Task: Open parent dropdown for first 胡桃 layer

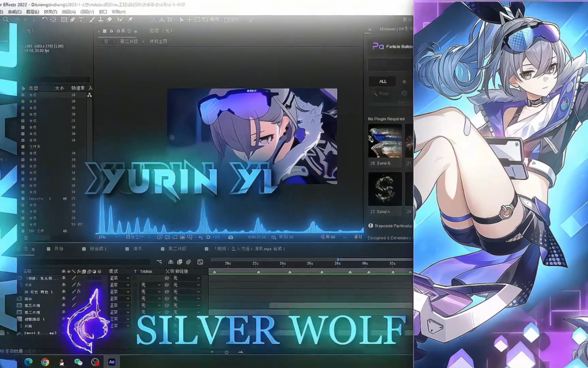Action: coord(187,278)
